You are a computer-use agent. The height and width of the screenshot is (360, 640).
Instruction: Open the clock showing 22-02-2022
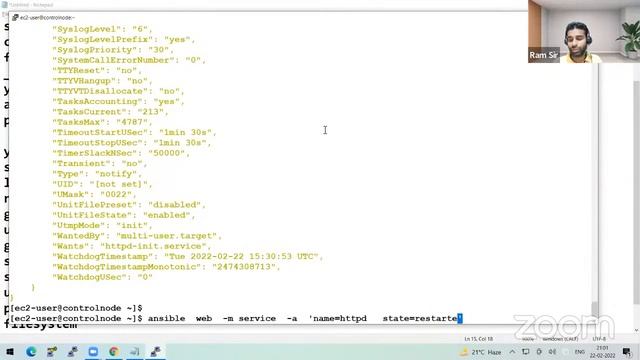coord(602,352)
